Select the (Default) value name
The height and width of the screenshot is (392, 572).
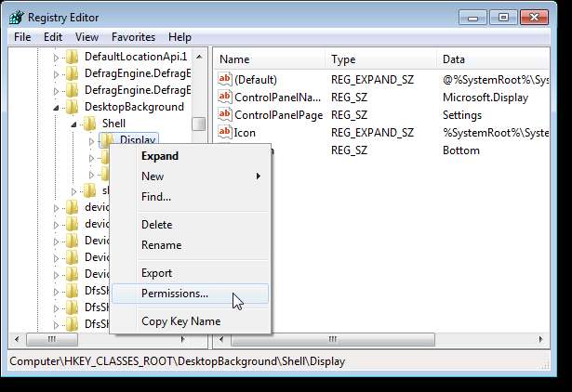(256, 80)
